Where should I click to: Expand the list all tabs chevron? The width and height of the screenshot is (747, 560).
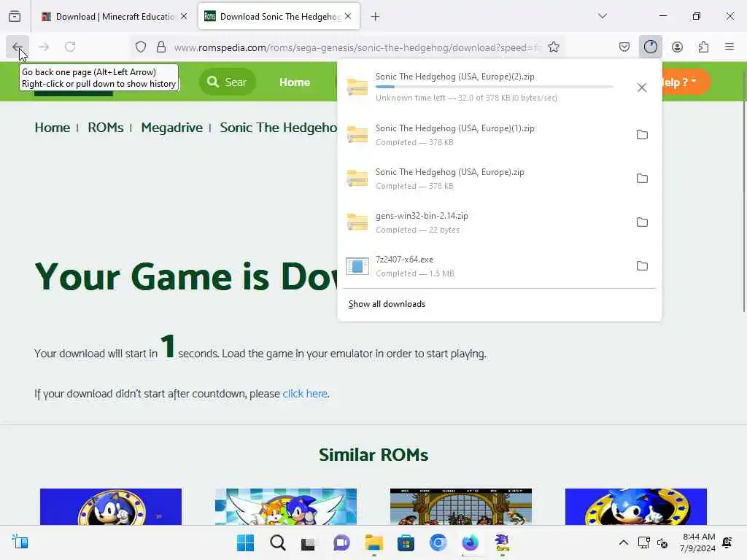(603, 16)
